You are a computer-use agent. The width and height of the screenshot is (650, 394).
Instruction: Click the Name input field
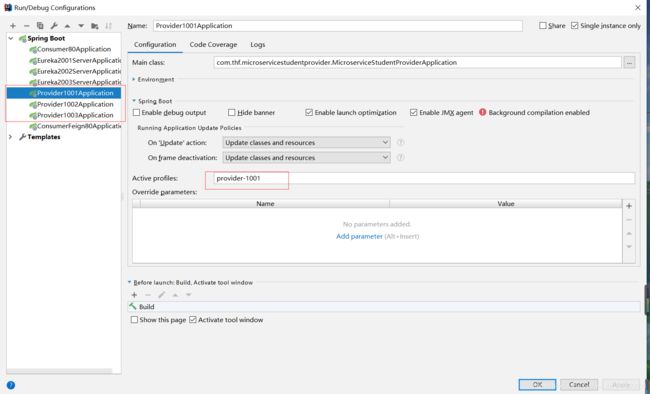338,26
